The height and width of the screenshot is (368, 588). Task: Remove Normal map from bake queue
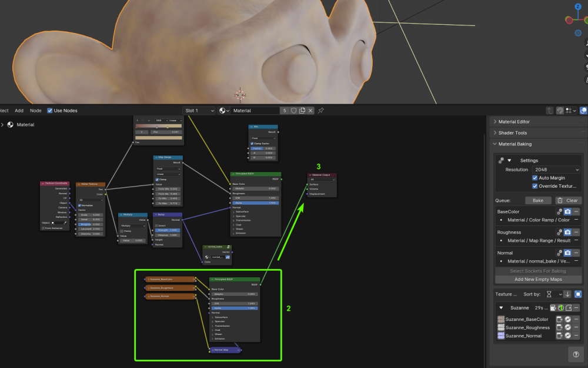(x=576, y=253)
